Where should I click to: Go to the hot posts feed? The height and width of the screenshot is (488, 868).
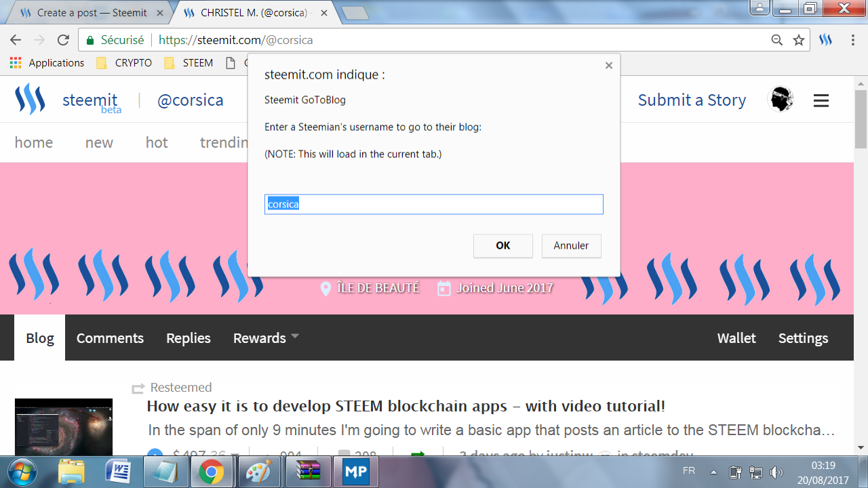157,142
